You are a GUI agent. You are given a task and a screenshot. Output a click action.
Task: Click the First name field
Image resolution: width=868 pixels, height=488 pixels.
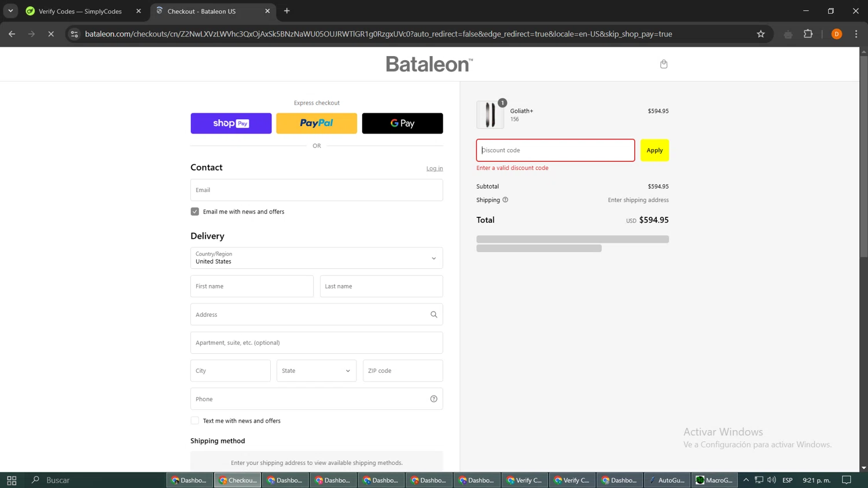[252, 286]
